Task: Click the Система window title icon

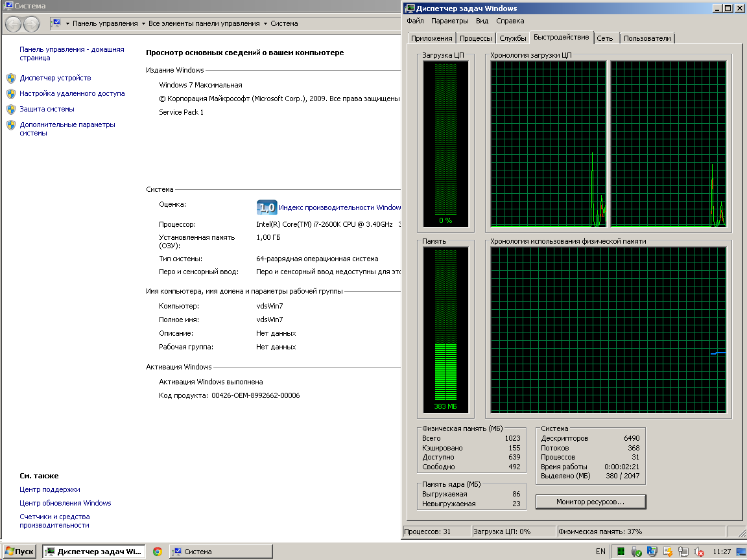Action: coord(8,6)
